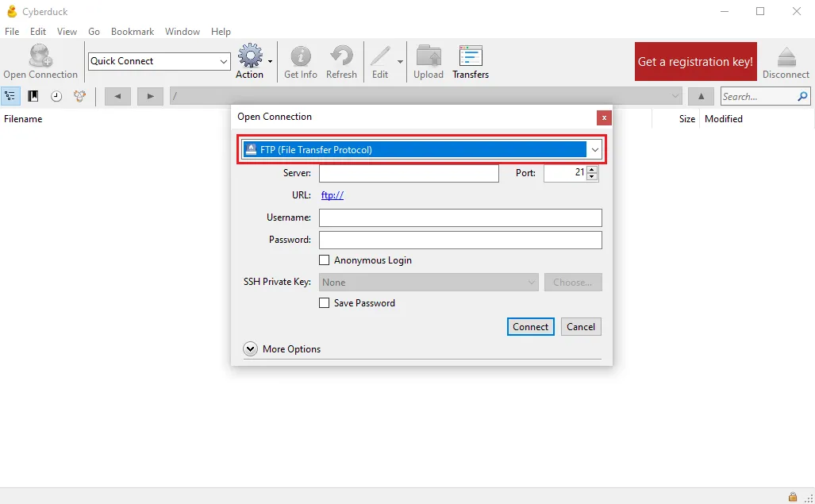This screenshot has height=504, width=815.
Task: Click the Cancel button
Action: (x=581, y=326)
